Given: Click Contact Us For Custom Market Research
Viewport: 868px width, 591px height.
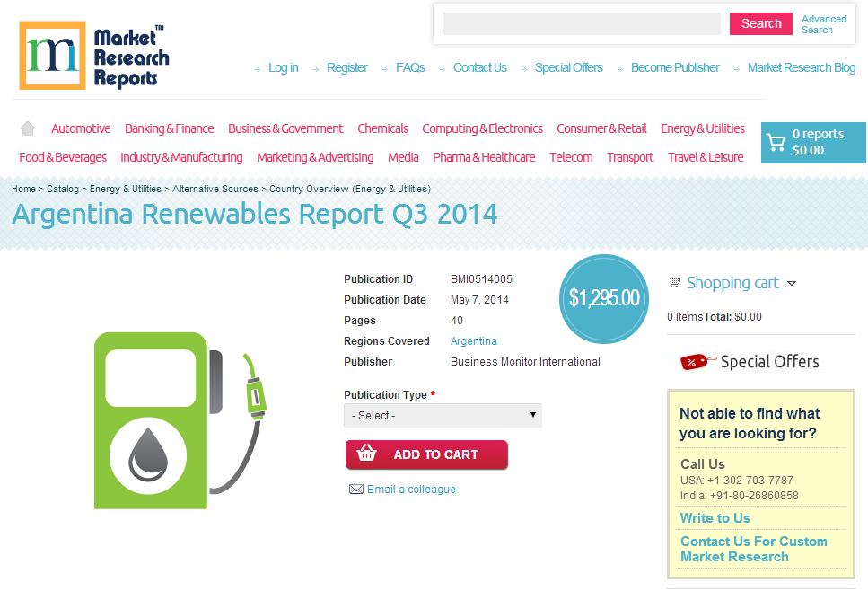Looking at the screenshot, I should pyautogui.click(x=753, y=549).
